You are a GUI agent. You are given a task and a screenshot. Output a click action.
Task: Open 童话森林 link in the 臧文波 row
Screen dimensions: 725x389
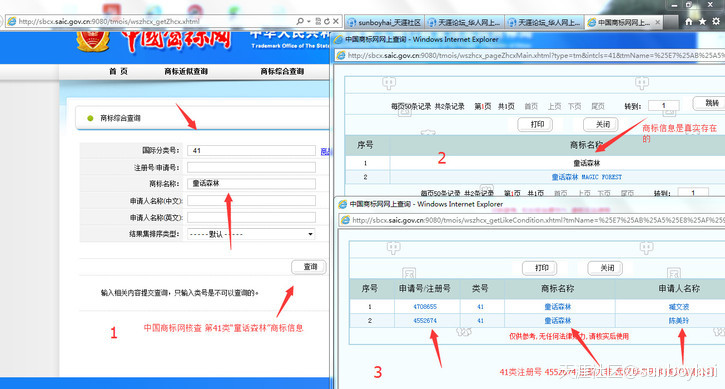[558, 307]
